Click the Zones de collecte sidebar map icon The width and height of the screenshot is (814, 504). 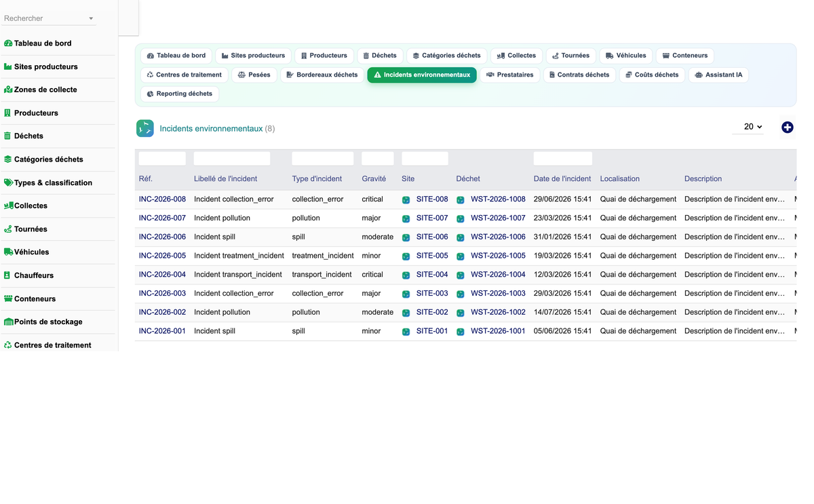(x=8, y=90)
